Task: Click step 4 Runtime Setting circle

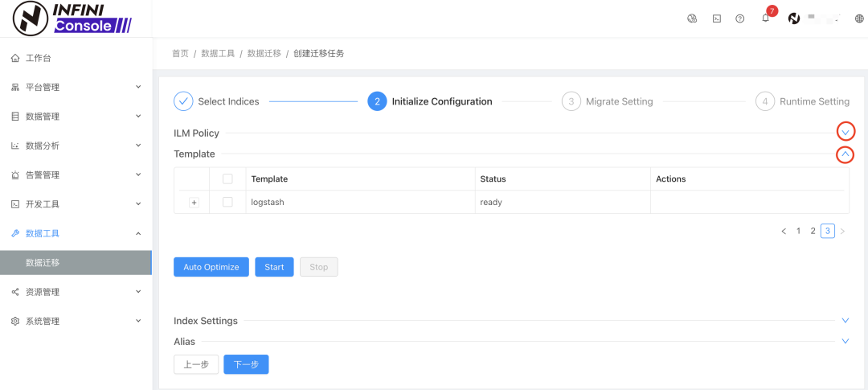Action: [x=764, y=101]
